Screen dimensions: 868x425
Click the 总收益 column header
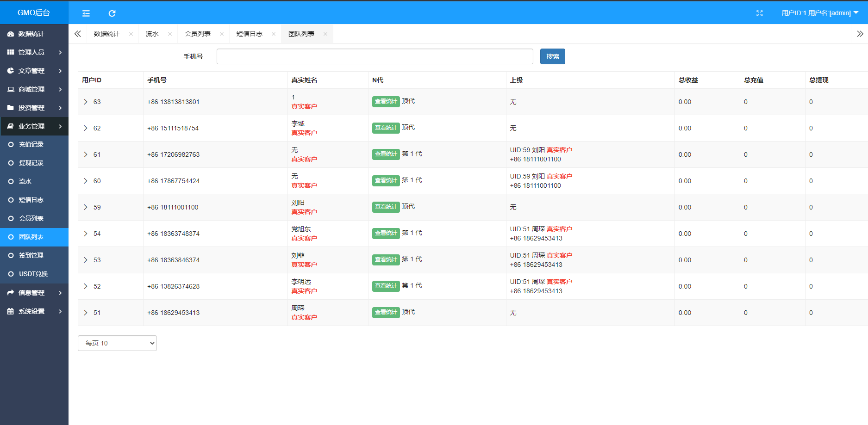[x=688, y=80]
